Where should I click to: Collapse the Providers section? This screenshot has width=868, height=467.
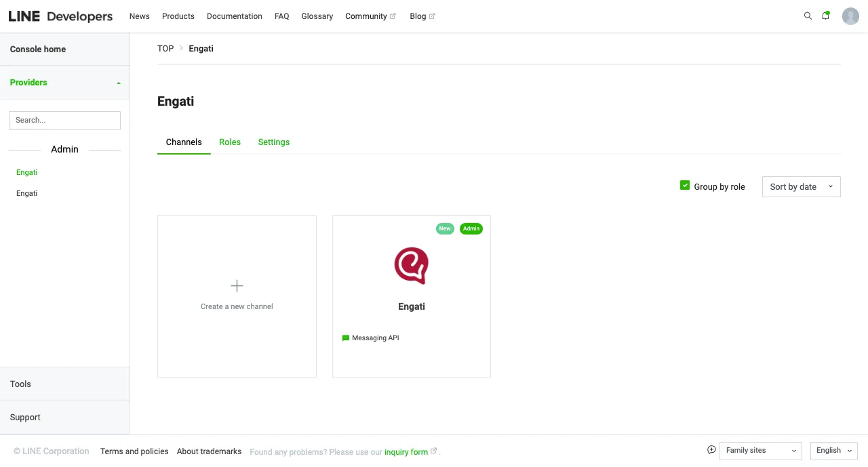(x=64, y=83)
